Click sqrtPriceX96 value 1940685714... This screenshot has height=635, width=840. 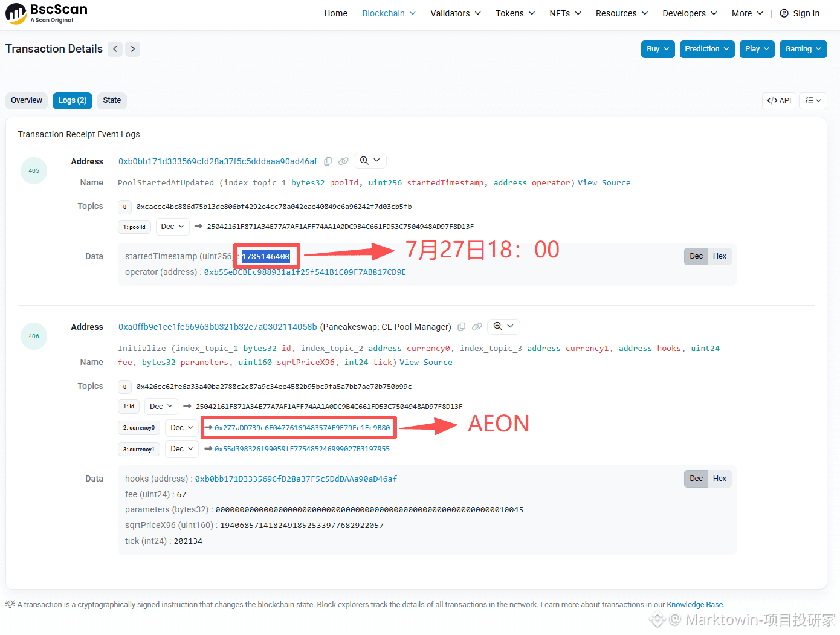tap(302, 526)
